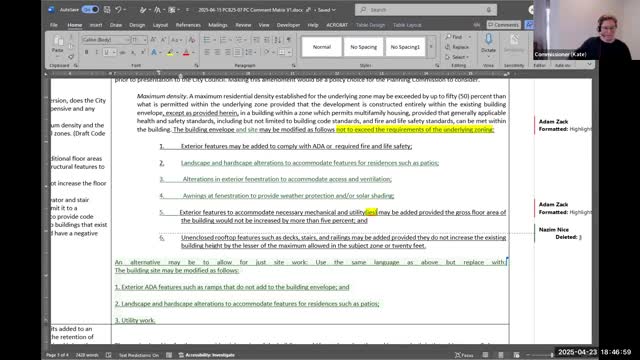640x360 pixels.
Task: Open the File menu
Action: click(54, 25)
